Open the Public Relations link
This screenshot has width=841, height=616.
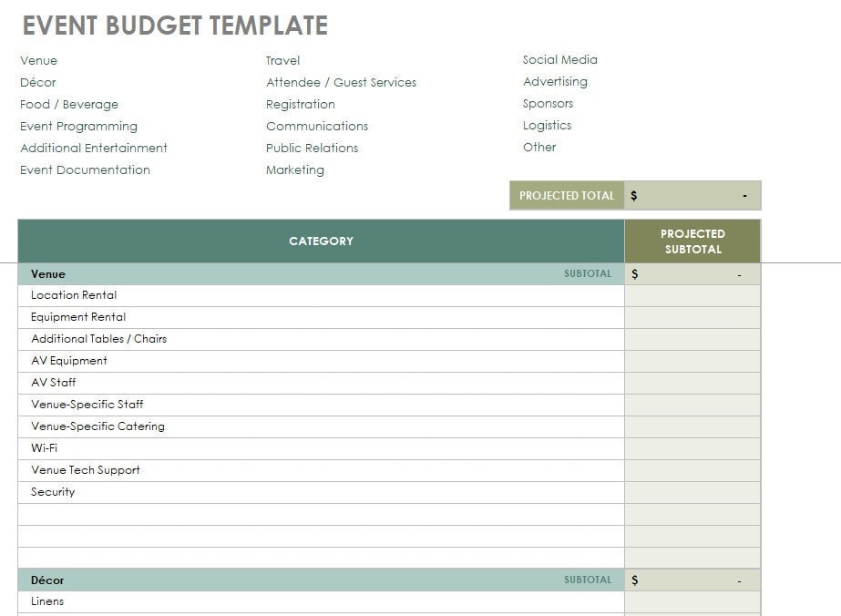[x=312, y=148]
